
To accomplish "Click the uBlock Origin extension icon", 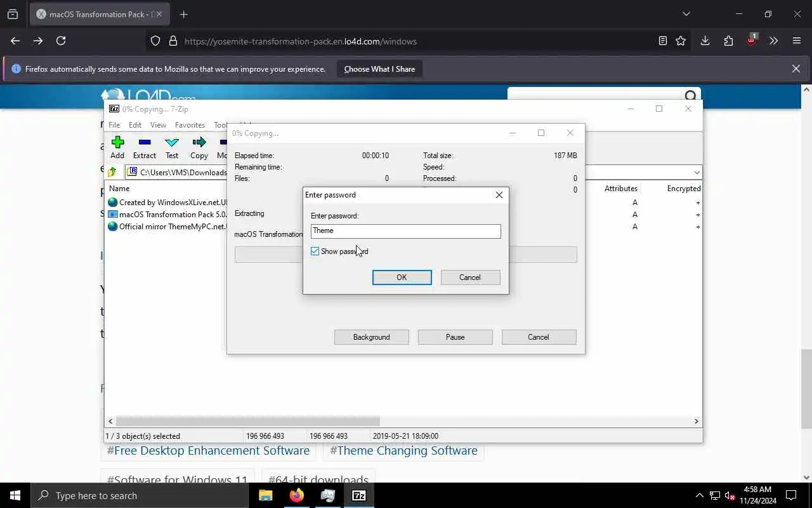I will 751,41.
